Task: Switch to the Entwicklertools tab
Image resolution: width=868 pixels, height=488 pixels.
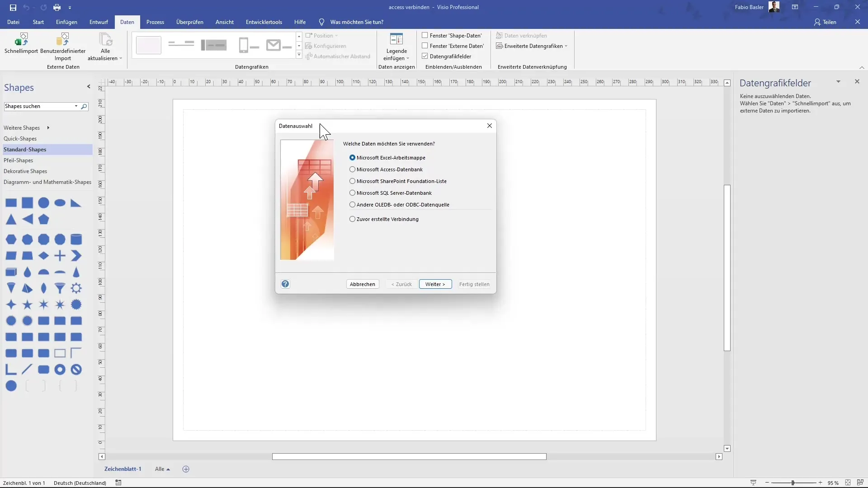Action: click(x=264, y=22)
